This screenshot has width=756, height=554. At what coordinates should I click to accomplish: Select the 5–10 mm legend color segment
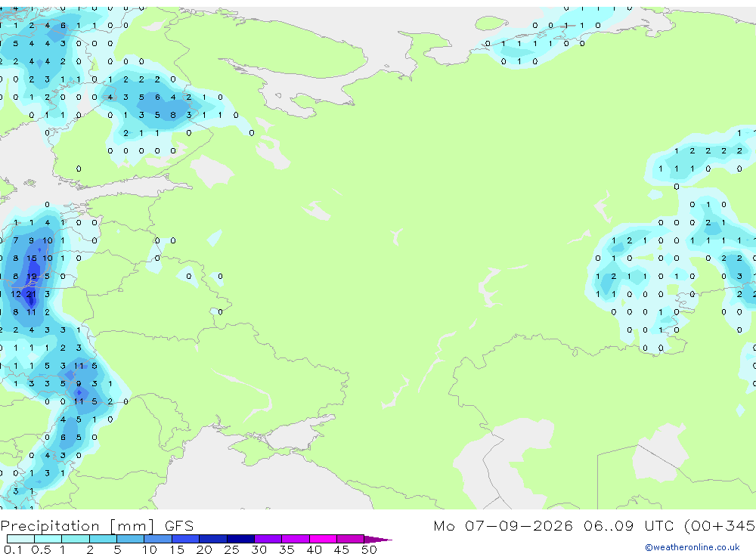(131, 539)
